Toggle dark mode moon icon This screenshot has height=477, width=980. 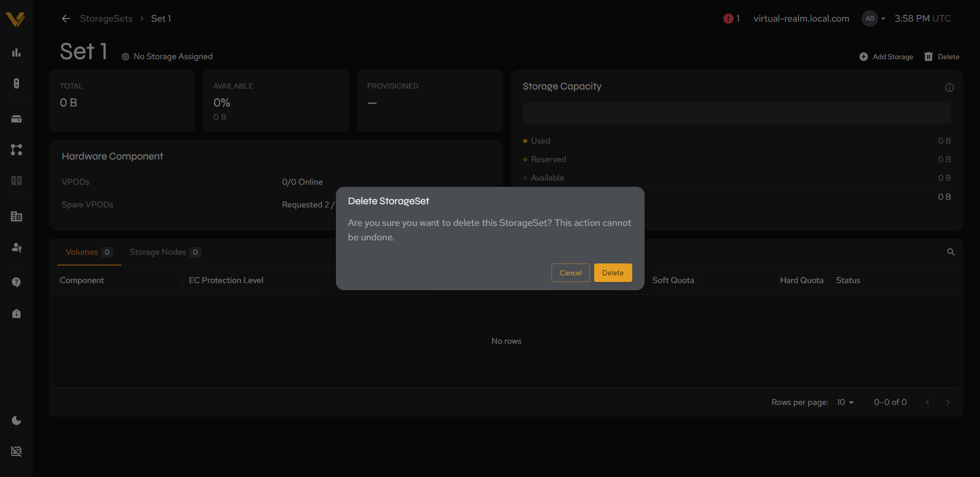pyautogui.click(x=16, y=420)
